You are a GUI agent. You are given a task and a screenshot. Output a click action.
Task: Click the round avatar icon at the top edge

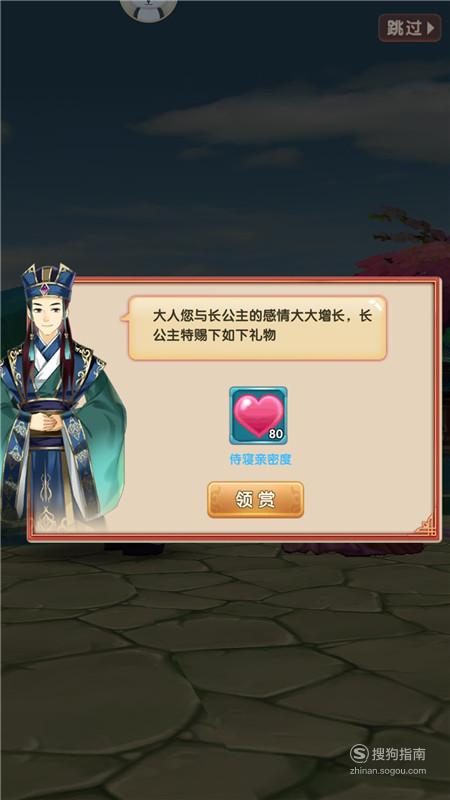(x=148, y=10)
